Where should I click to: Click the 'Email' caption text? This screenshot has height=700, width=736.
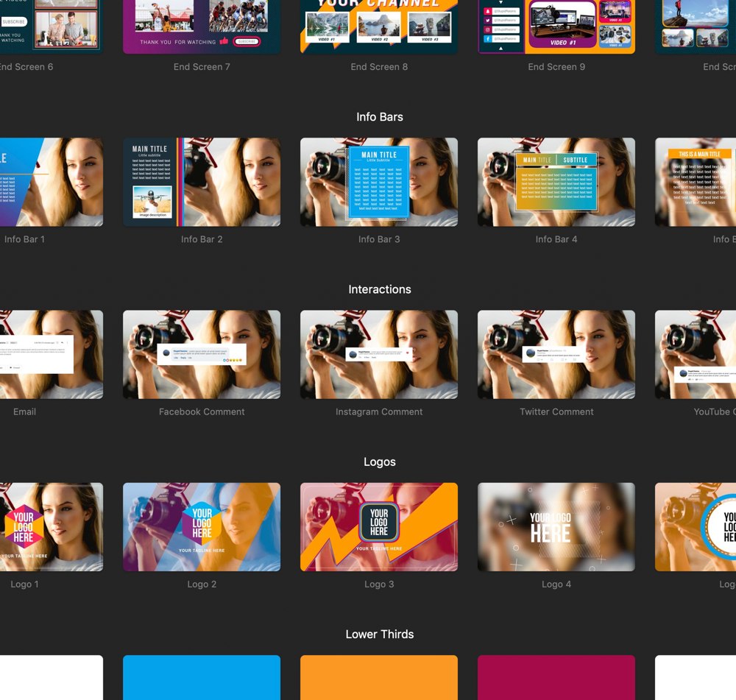pos(24,411)
